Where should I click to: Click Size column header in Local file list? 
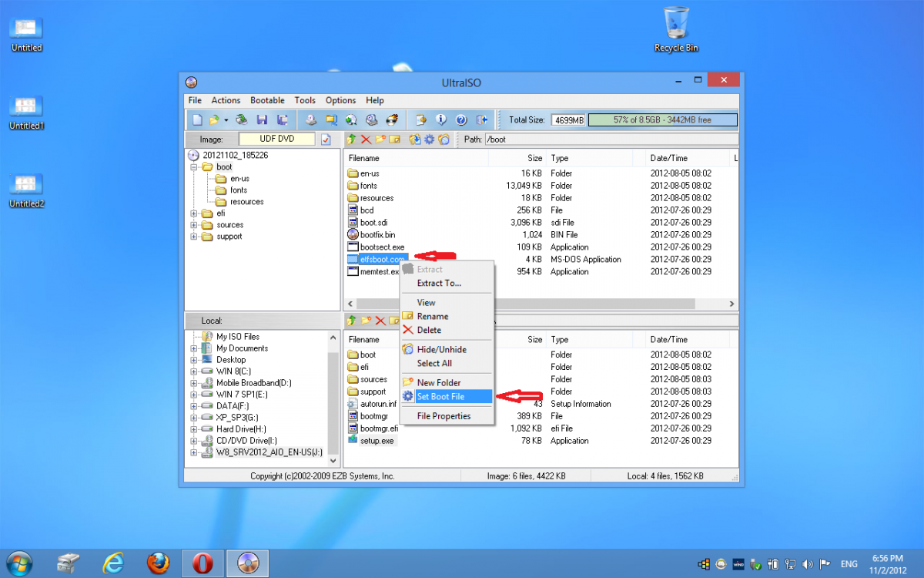tap(518, 339)
